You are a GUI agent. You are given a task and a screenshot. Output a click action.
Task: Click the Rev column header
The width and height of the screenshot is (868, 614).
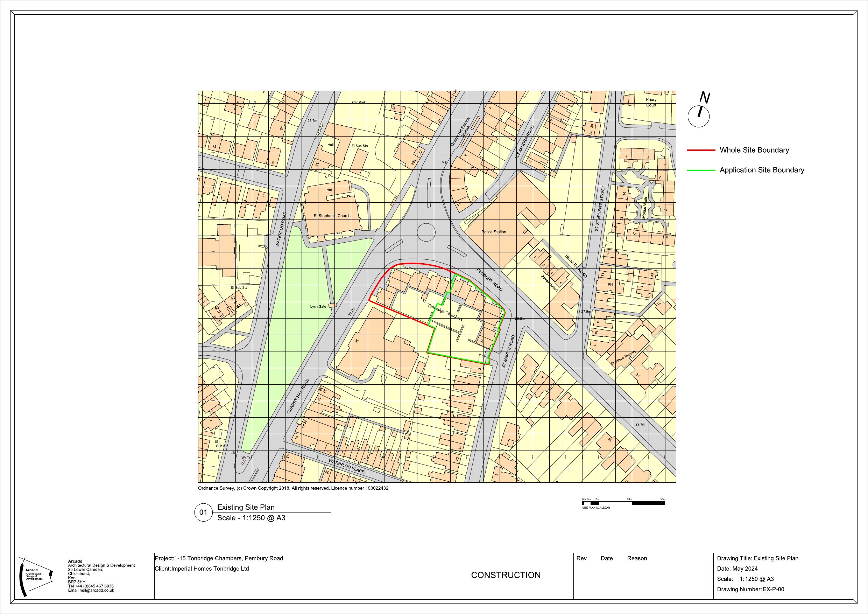[x=581, y=558]
